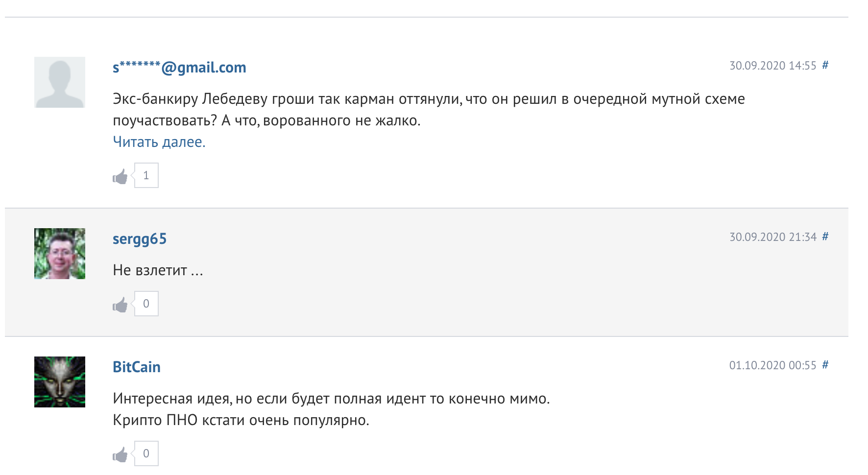Click timestamp 30.09.2020 21:34
This screenshot has width=868, height=475.
(772, 237)
